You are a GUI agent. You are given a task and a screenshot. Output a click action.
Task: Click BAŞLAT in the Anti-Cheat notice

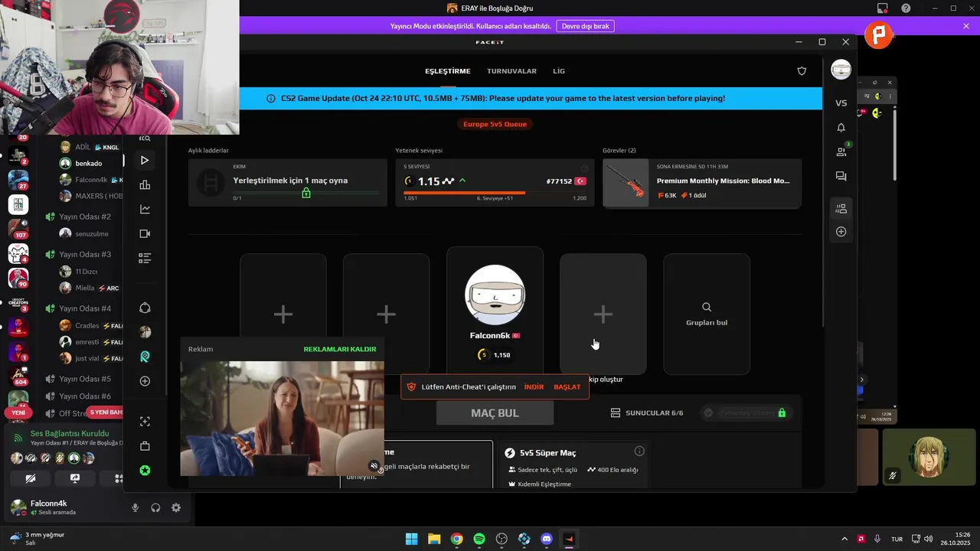[567, 387]
